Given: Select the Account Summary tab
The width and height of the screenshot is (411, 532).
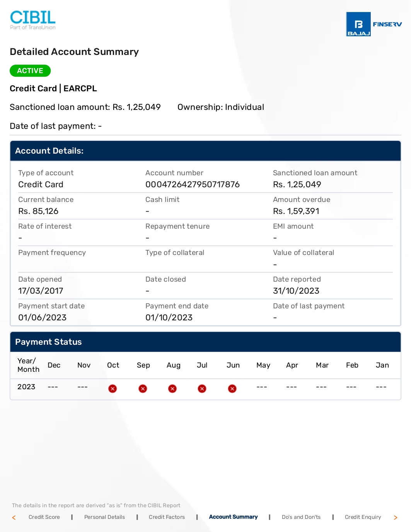Looking at the screenshot, I should click(x=233, y=517).
